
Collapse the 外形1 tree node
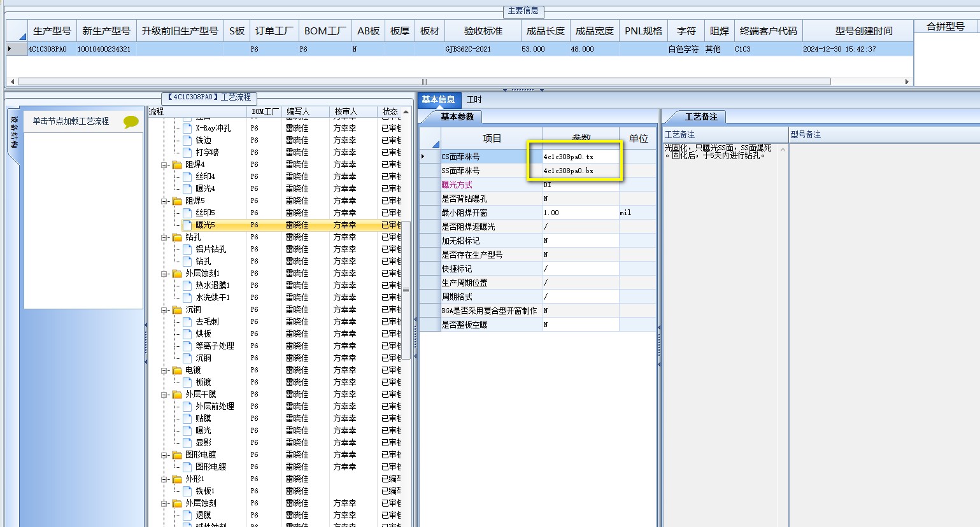click(x=165, y=479)
